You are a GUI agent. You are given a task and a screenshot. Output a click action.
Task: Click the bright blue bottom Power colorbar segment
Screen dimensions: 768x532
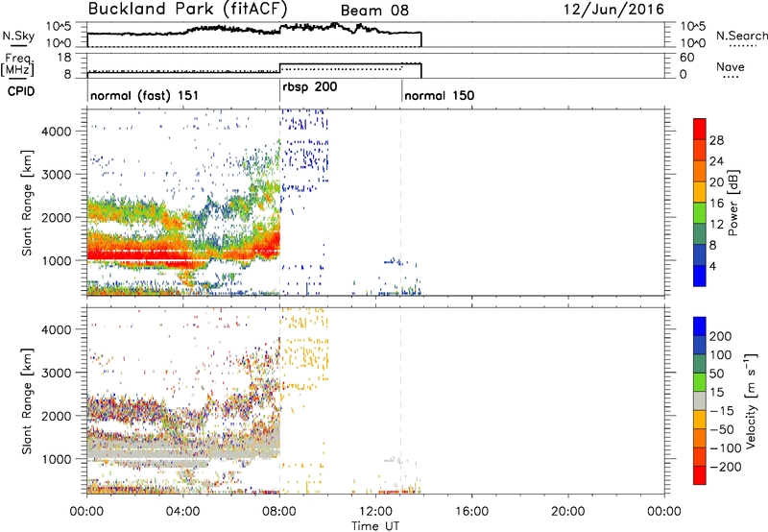tap(700, 276)
